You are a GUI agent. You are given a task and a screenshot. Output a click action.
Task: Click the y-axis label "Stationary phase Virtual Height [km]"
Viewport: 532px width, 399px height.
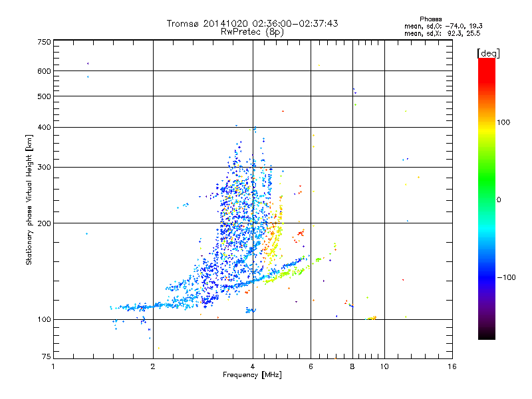pos(29,199)
